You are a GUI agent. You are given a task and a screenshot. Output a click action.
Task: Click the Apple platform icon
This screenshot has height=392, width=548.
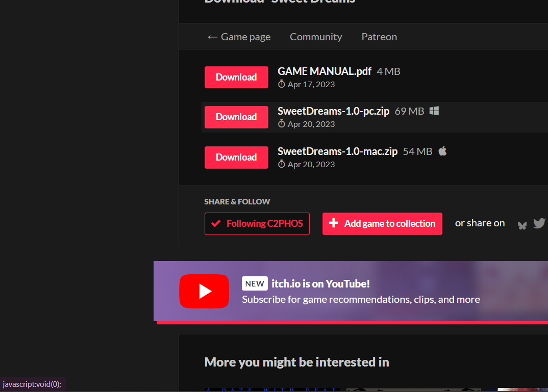tap(442, 151)
